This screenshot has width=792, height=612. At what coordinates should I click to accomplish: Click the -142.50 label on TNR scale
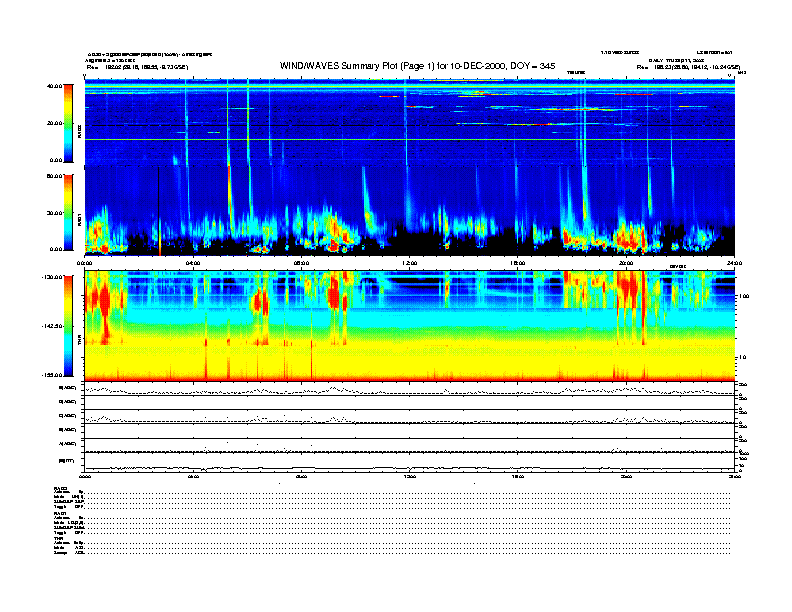(x=52, y=326)
